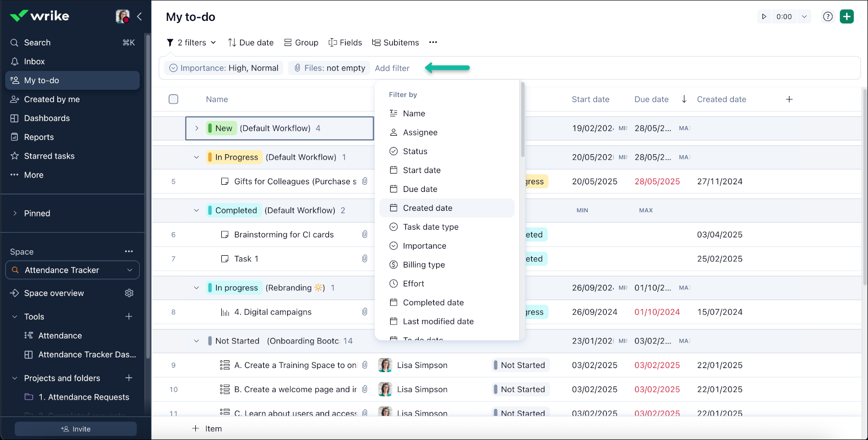Add a new tool with plus icon
Screen dimensions: 868x440
129,316
